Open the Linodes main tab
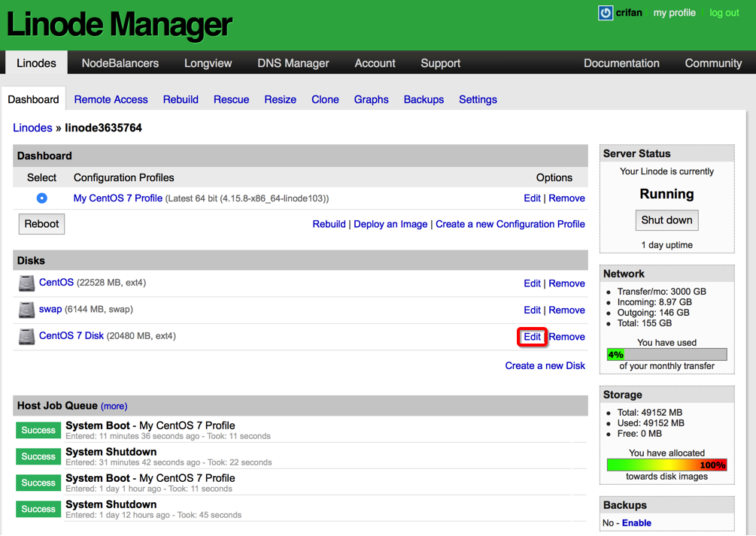This screenshot has height=536, width=756. tap(36, 63)
